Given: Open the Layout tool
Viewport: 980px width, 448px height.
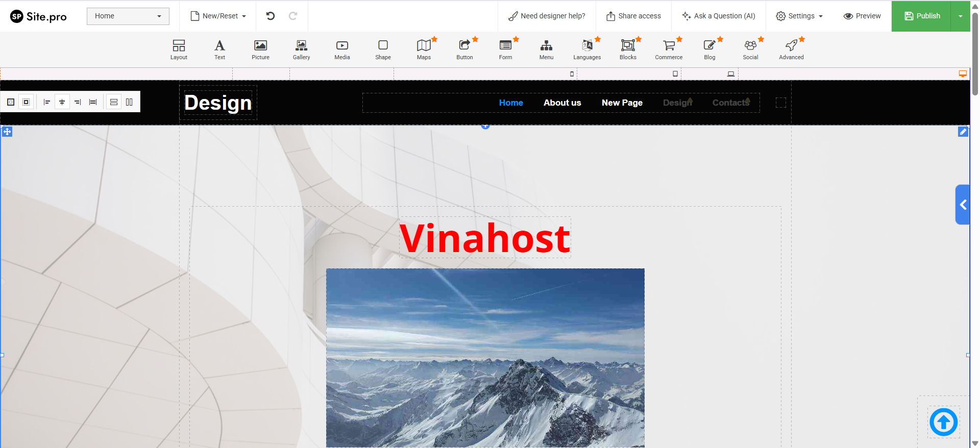Looking at the screenshot, I should (179, 49).
